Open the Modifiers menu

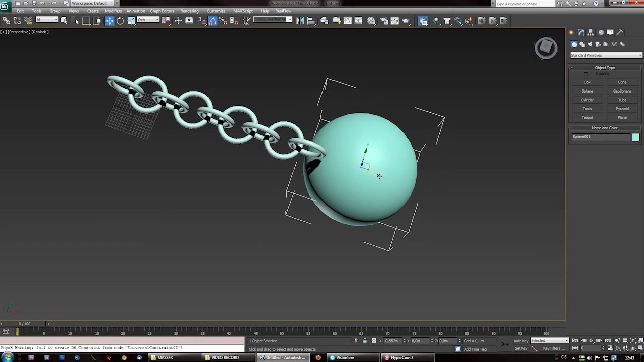point(113,11)
